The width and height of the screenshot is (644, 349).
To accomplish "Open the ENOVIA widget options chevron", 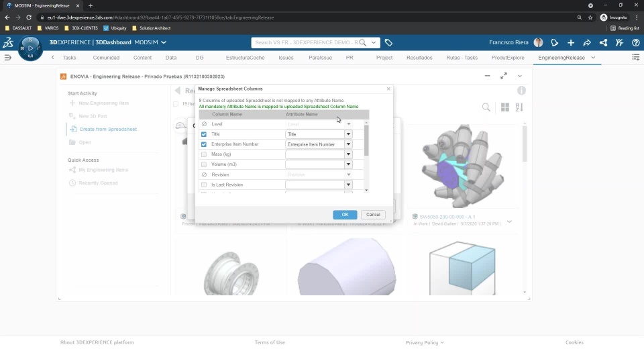I will 519,76.
